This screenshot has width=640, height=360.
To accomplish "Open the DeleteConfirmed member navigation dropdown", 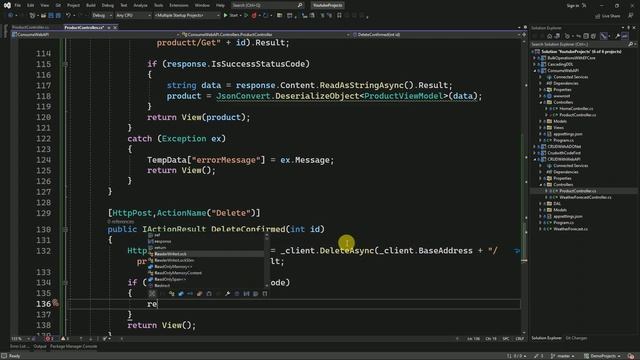I will coord(436,35).
